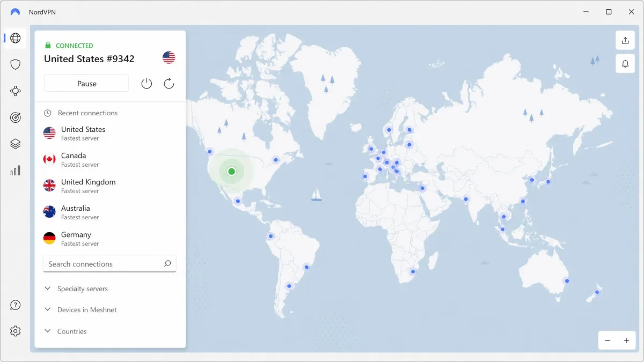Screen dimensions: 644x362
Task: Click the NordVPN logo in title bar
Action: coord(15,12)
